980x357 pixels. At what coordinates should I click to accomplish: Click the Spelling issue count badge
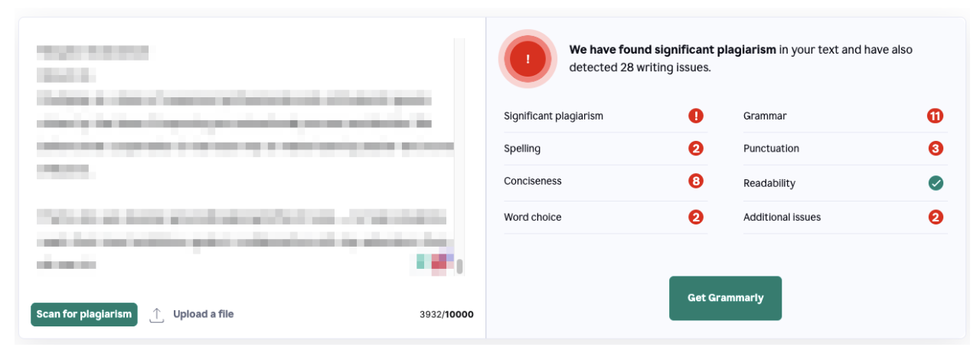695,149
